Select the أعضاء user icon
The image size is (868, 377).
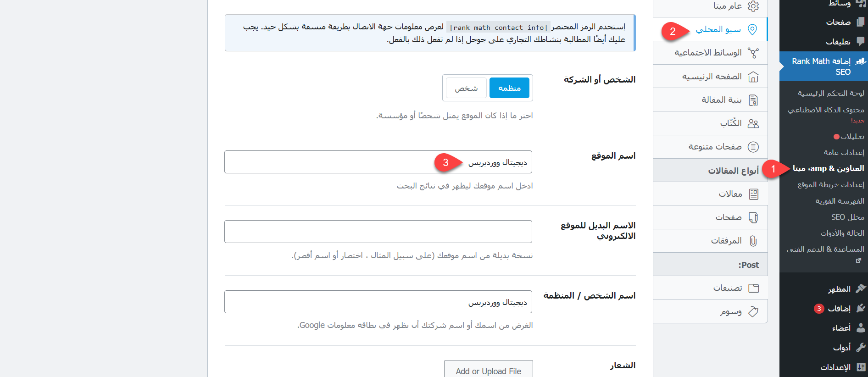861,327
